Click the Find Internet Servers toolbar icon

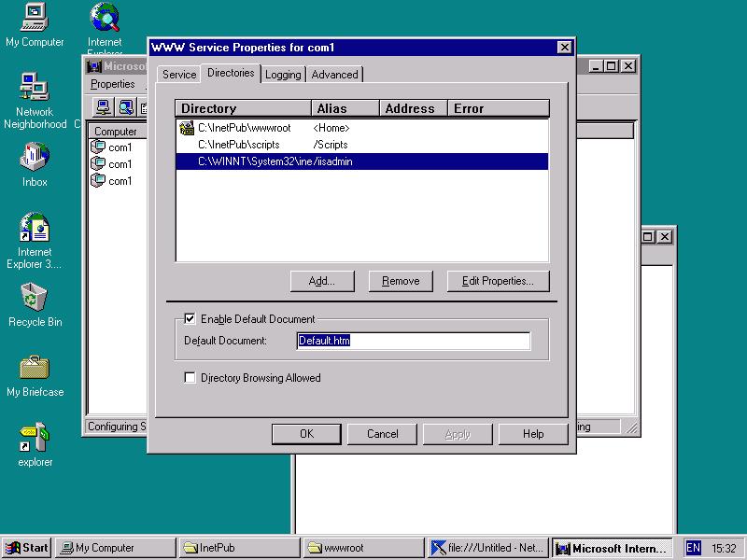tap(125, 106)
